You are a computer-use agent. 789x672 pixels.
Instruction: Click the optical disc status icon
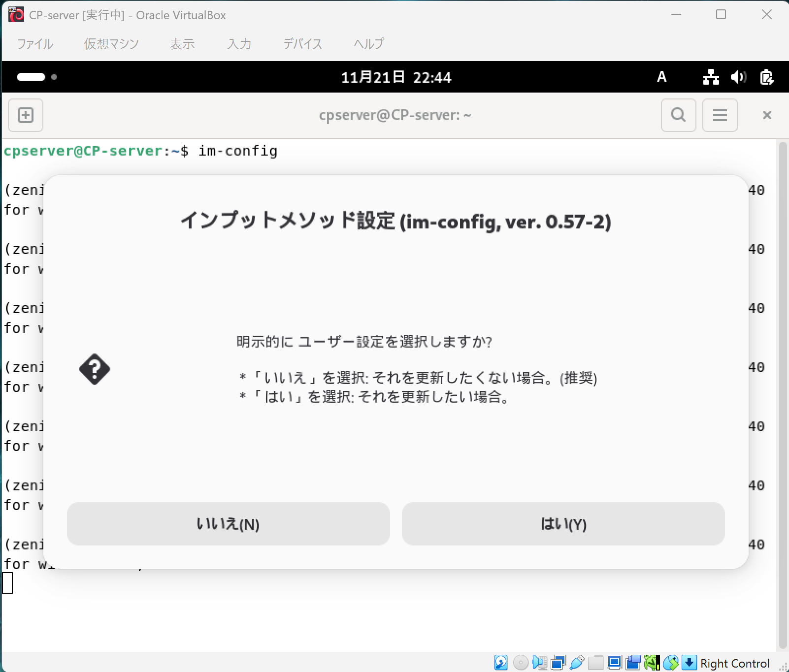[x=521, y=663]
